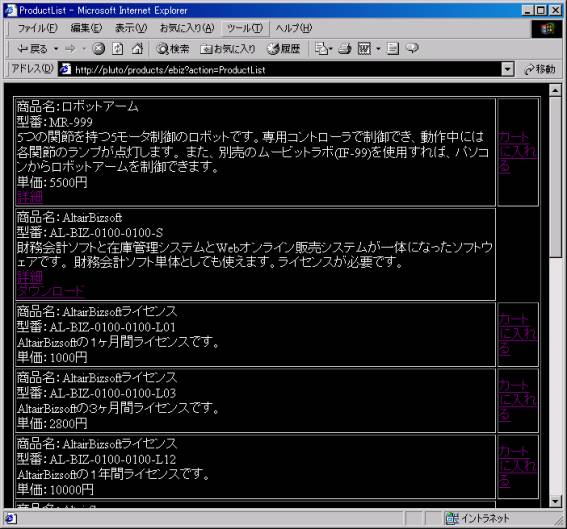This screenshot has width=567, height=529.
Task: Add ロボットアーム to cart link
Action: point(517,152)
